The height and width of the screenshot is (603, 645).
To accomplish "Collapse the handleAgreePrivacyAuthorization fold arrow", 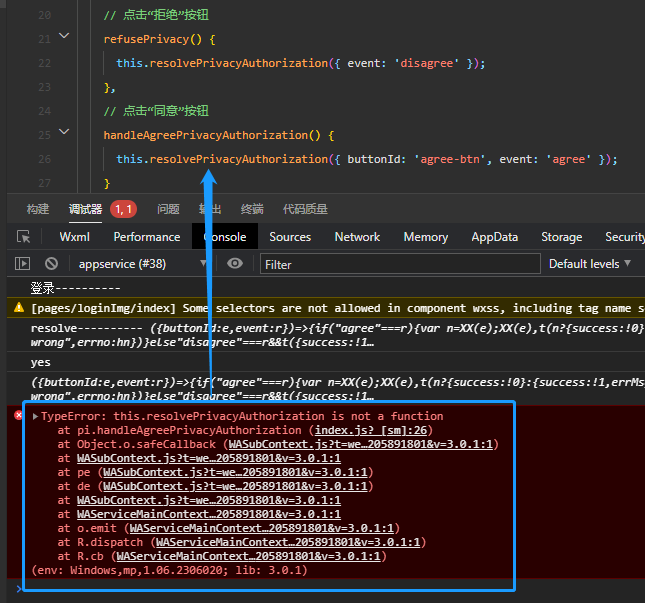I will click(64, 132).
